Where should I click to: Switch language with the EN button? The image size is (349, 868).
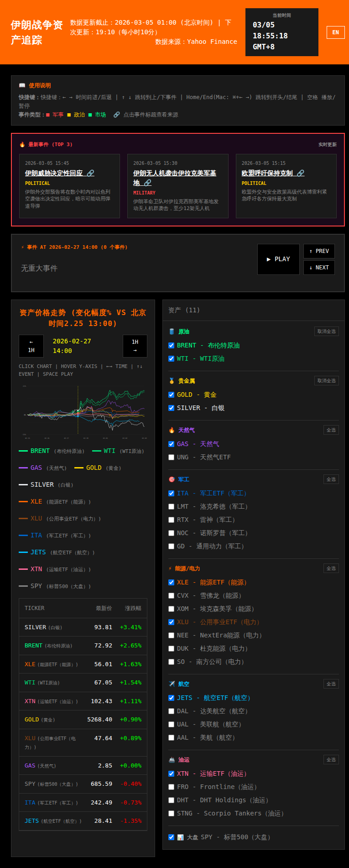335,32
